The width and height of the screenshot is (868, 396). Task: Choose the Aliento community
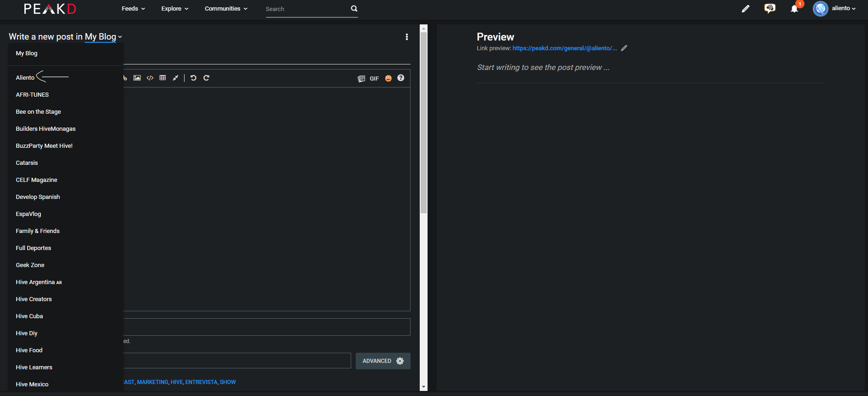[66, 77]
